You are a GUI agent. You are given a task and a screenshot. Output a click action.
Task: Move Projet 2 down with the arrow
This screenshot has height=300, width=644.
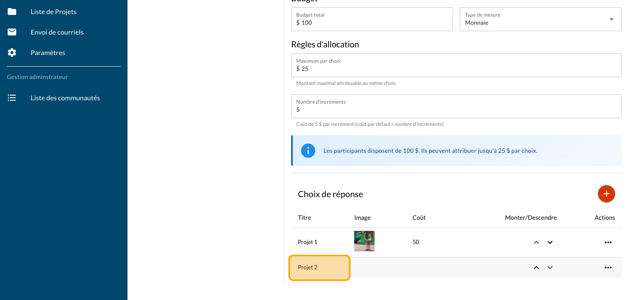pyautogui.click(x=550, y=268)
